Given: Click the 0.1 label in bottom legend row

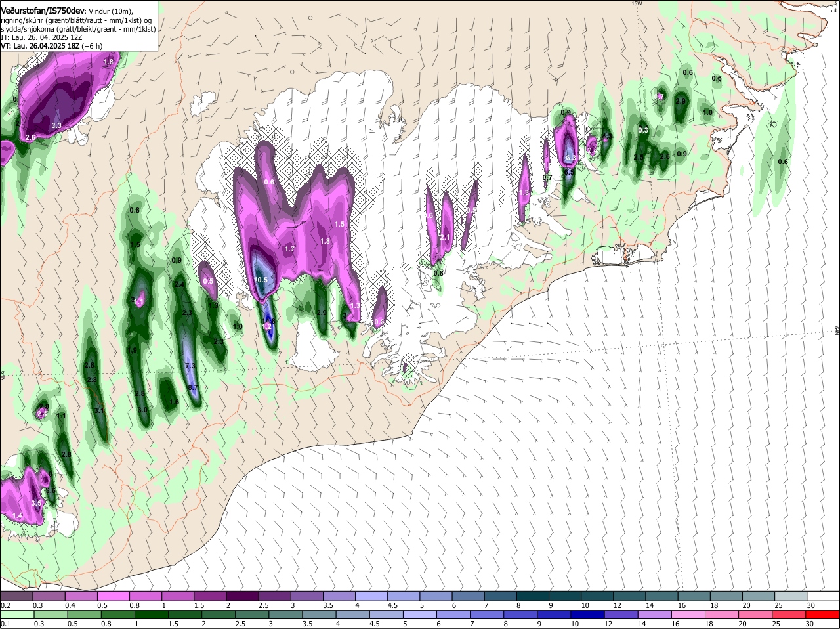Looking at the screenshot, I should (x=5, y=624).
